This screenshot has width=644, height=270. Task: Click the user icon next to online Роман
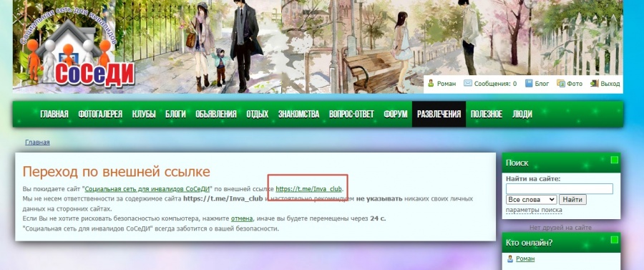click(510, 259)
